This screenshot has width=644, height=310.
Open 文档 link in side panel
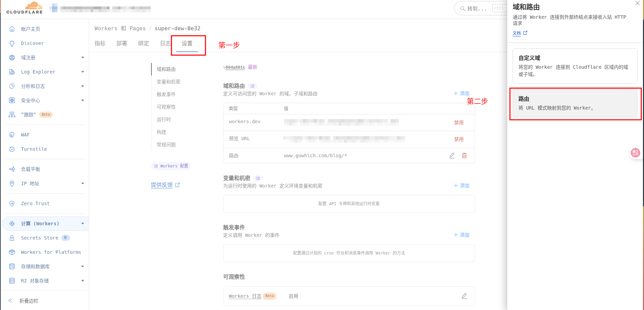(x=520, y=33)
